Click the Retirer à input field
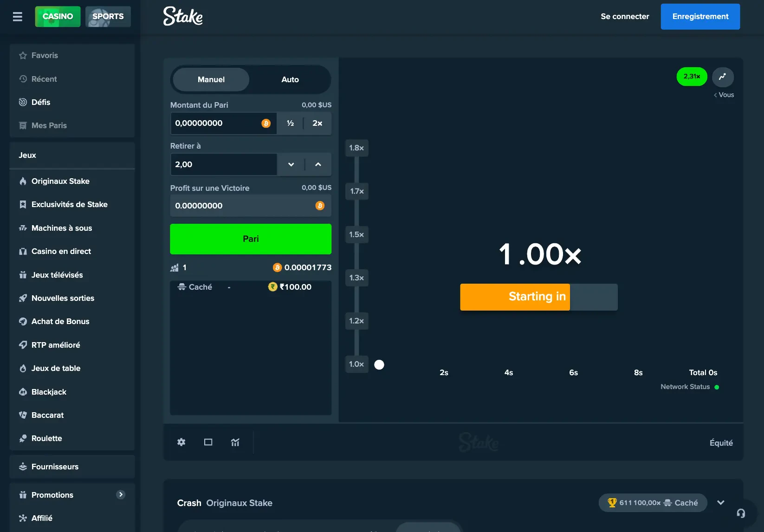This screenshot has height=532, width=764. pos(224,164)
